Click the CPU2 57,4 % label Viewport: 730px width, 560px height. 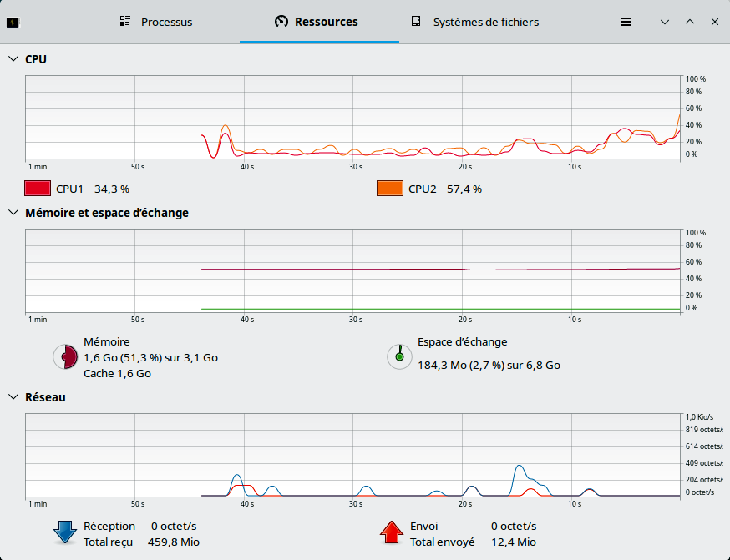click(x=445, y=189)
